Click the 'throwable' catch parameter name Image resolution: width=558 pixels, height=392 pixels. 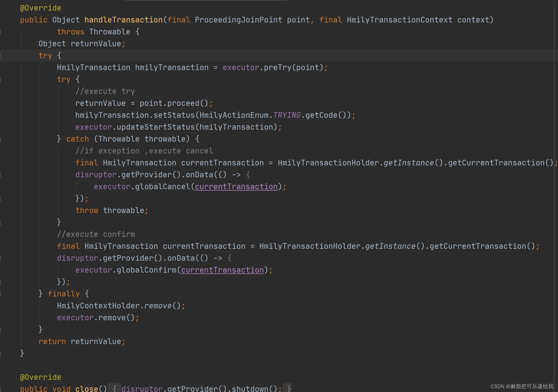pyautogui.click(x=165, y=139)
